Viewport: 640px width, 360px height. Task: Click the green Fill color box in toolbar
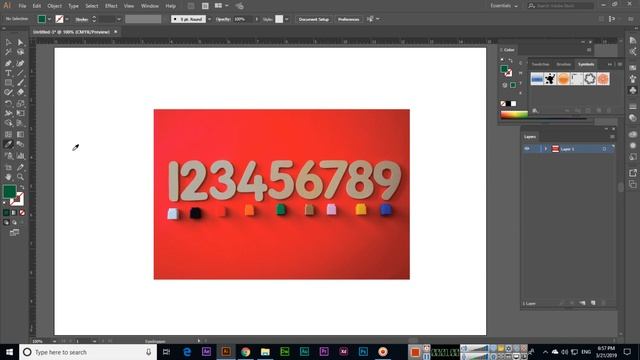[x=9, y=191]
